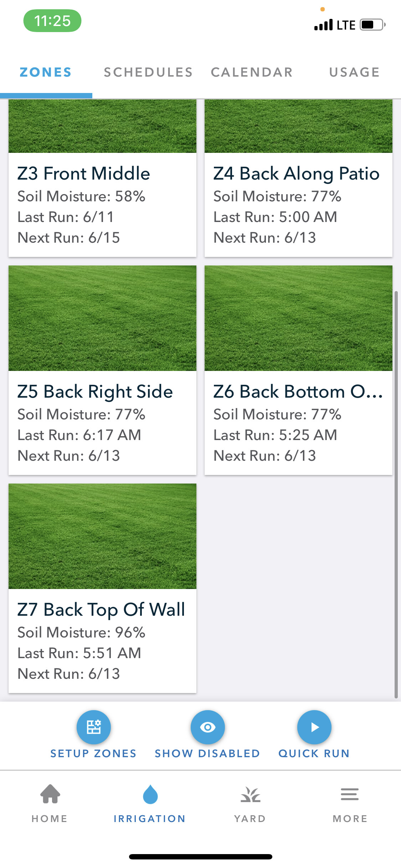Toggle Show Disabled eye icon
This screenshot has width=401, height=868.
[207, 727]
